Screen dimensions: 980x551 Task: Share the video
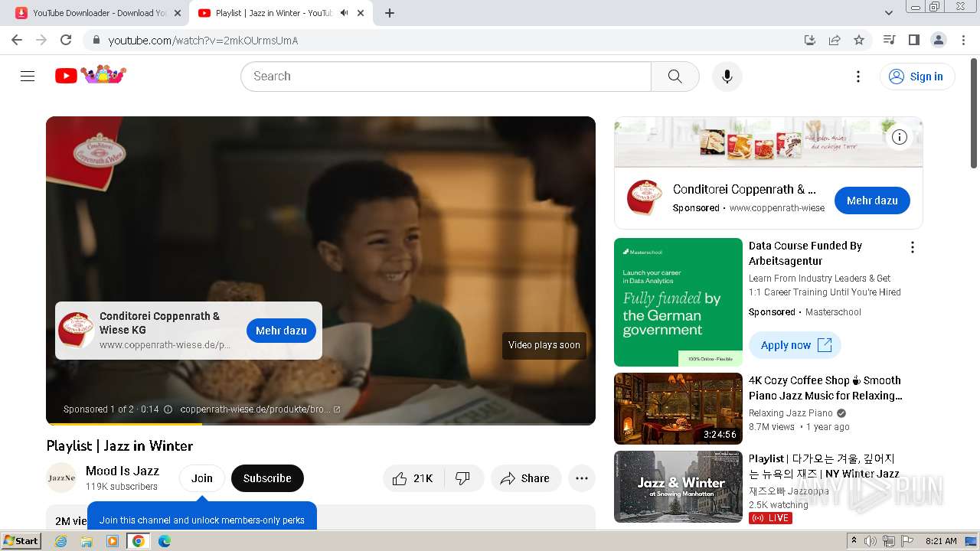pos(526,478)
